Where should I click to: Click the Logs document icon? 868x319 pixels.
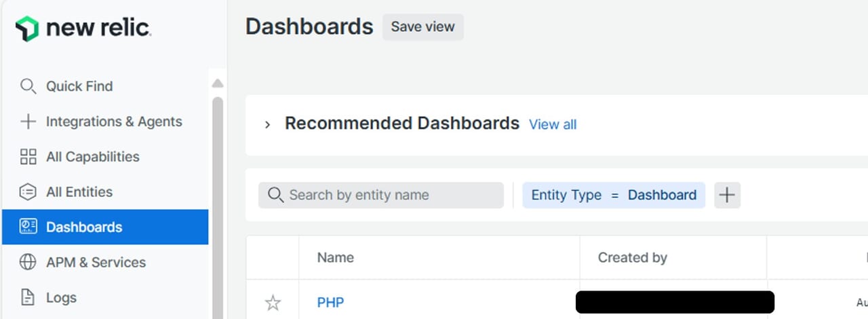point(28,297)
